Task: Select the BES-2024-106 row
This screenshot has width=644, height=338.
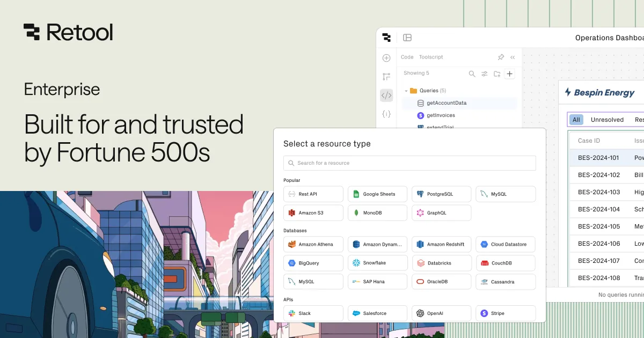Action: pos(606,244)
